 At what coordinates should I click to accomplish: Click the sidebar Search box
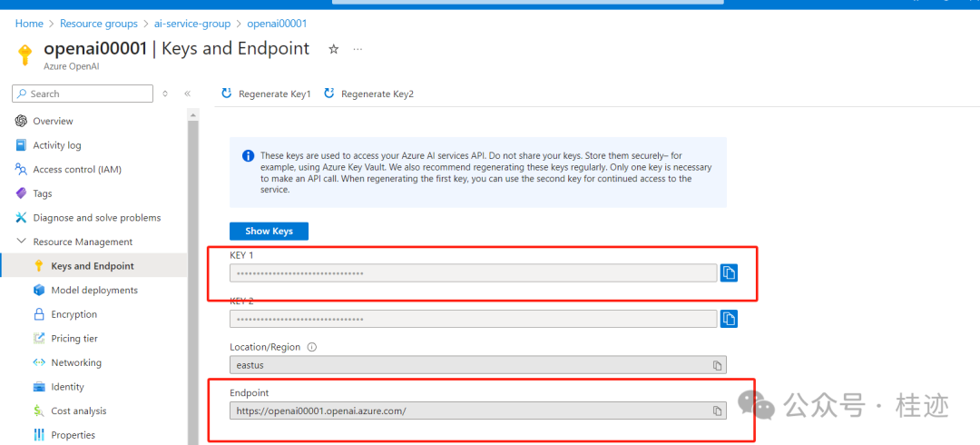coord(83,94)
